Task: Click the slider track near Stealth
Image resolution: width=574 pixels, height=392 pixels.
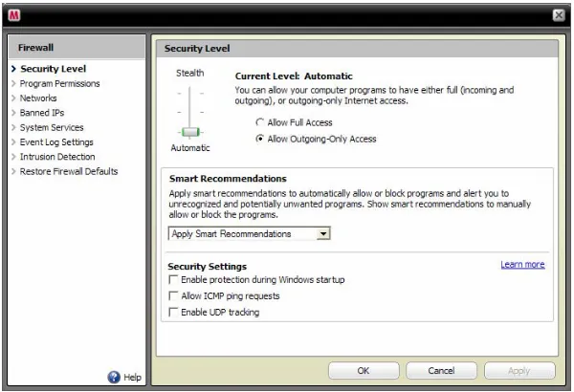Action: point(189,93)
